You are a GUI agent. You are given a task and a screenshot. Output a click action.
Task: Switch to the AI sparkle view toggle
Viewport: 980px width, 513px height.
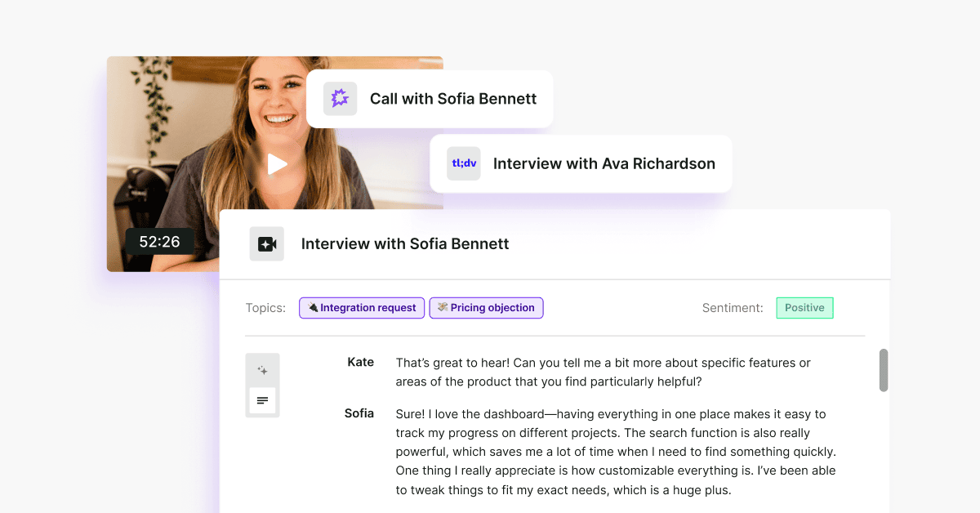click(262, 370)
